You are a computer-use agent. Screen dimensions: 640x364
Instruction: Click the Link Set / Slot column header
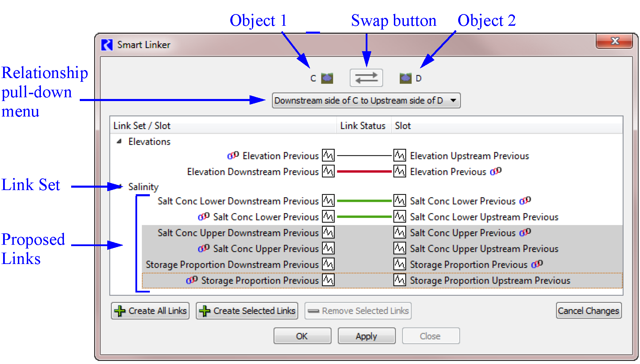tap(142, 126)
